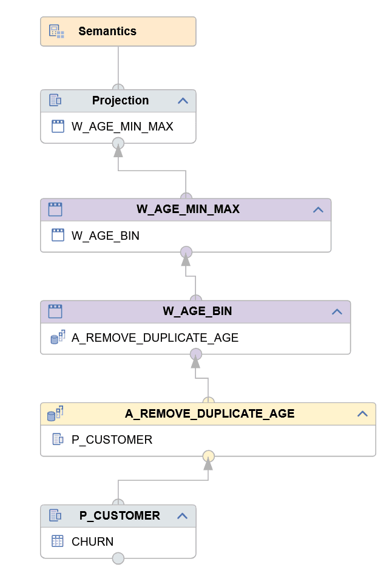Collapse the Projection node

183,101
